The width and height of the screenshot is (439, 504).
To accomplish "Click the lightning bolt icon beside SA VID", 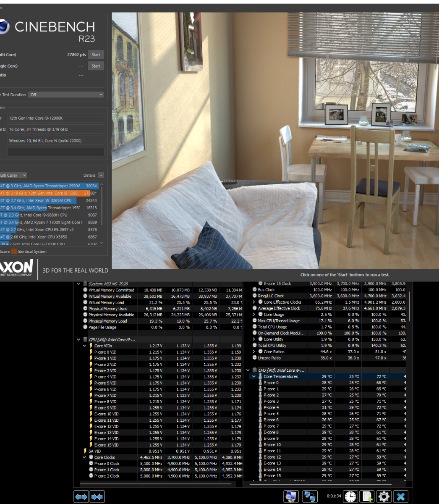I will 85,451.
